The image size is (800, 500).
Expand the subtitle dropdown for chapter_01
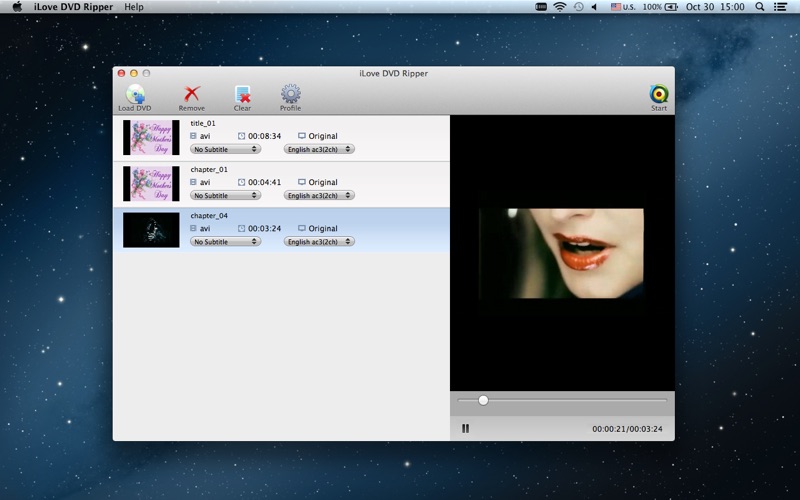point(226,195)
